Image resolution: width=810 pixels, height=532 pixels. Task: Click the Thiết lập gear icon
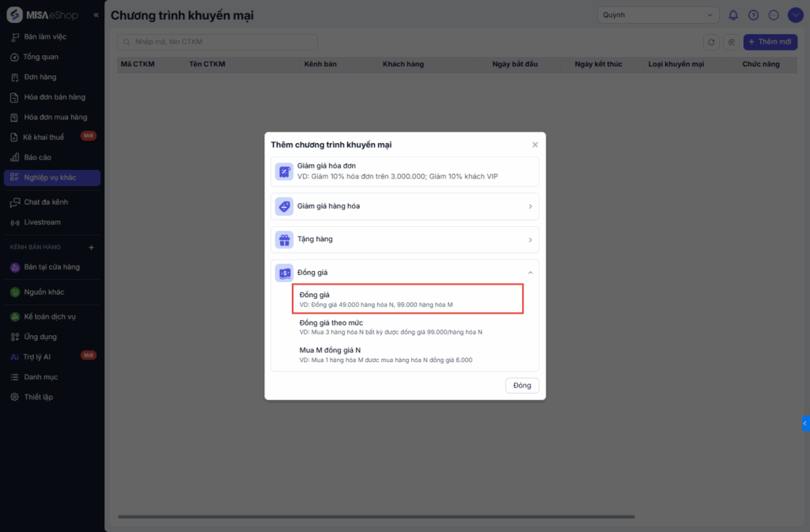click(14, 398)
